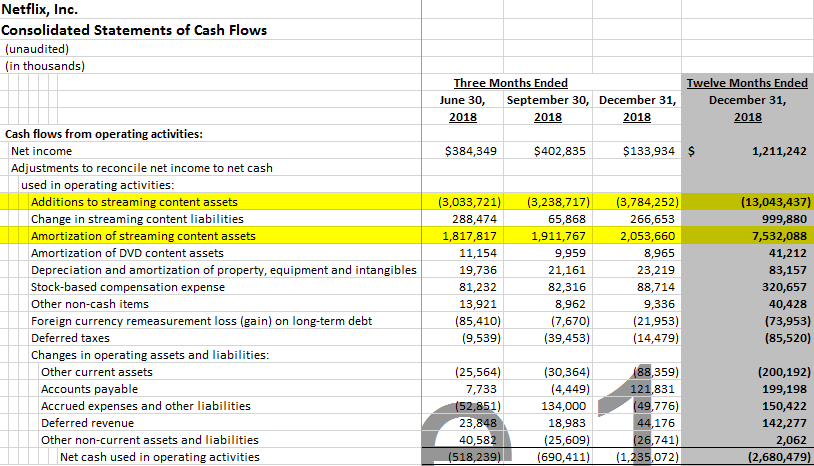The height and width of the screenshot is (466, 814).
Task: Select 'Other non-current assets and liabilities' label
Action: [x=150, y=440]
